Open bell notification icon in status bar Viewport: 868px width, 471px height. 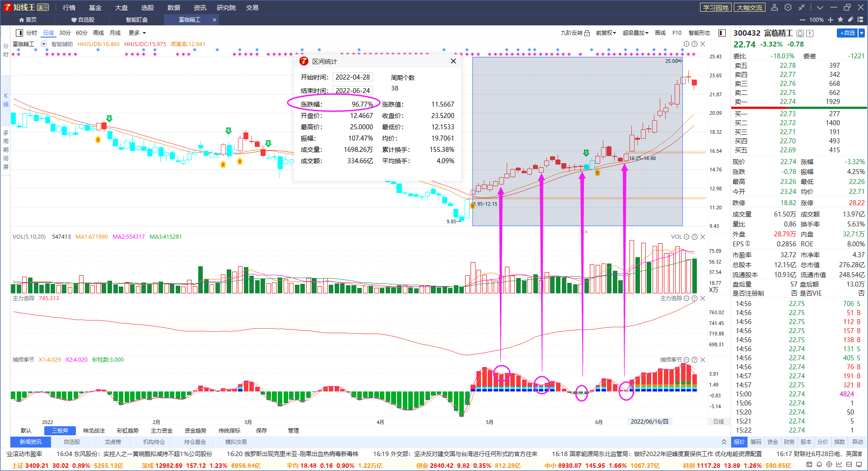pos(819,465)
